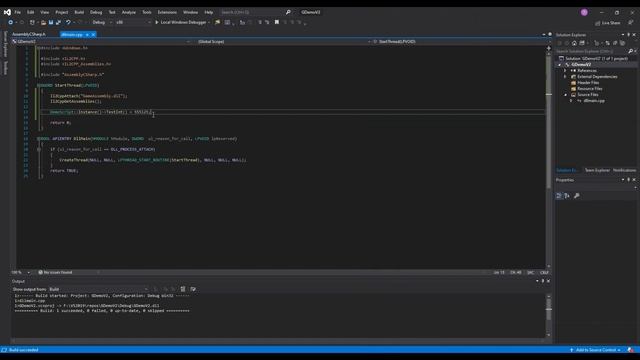Click the Property Pages wrench icon

576,196
